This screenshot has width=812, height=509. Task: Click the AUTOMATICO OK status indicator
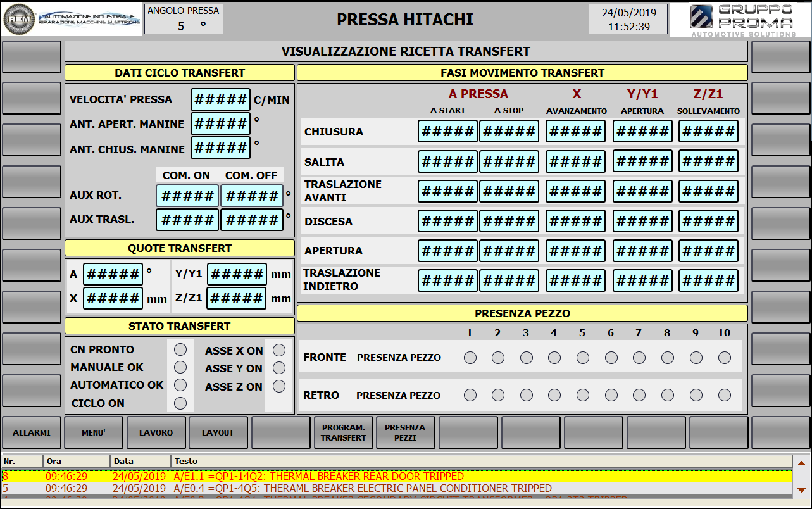click(x=180, y=385)
